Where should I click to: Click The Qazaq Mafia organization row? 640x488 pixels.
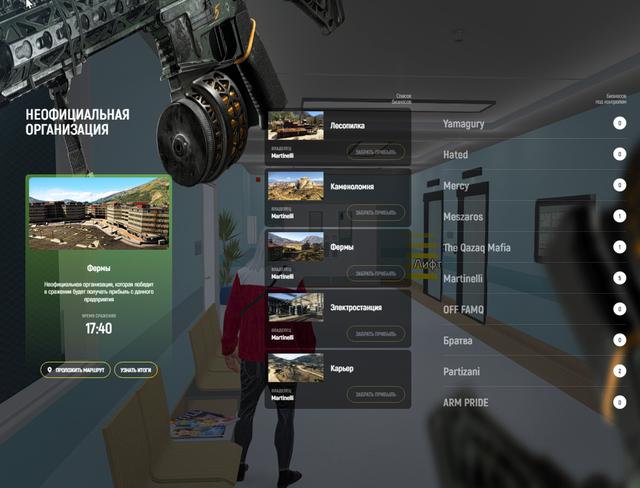535,247
